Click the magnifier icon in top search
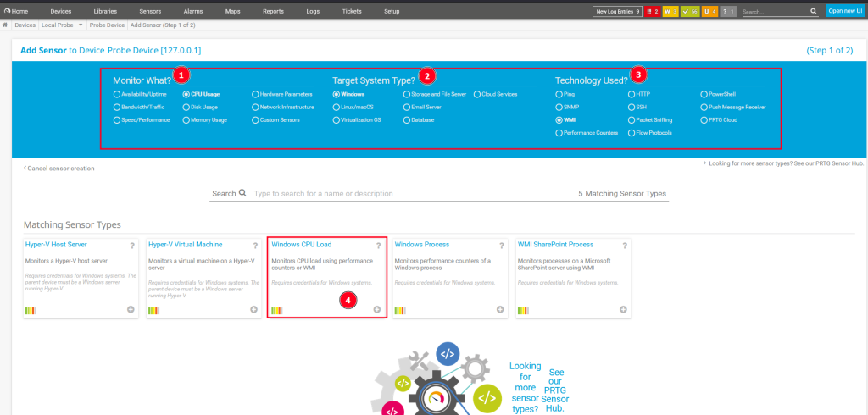The width and height of the screenshot is (868, 415). [x=813, y=12]
